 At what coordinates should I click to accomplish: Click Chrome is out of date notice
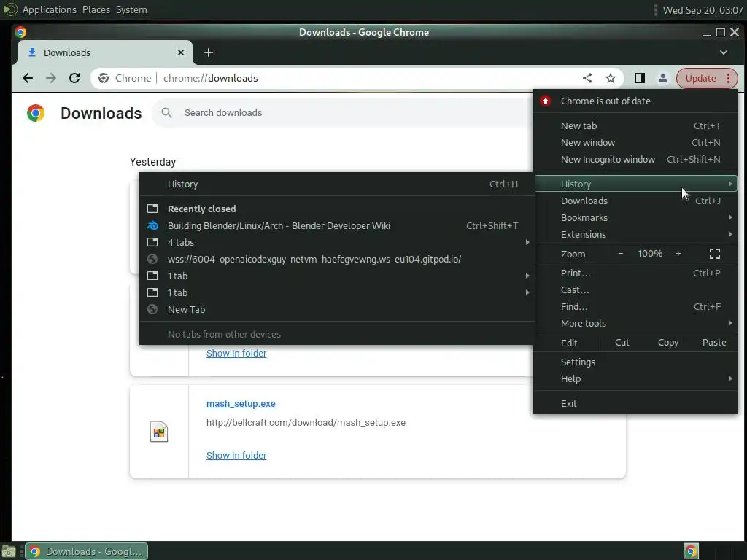pos(636,101)
